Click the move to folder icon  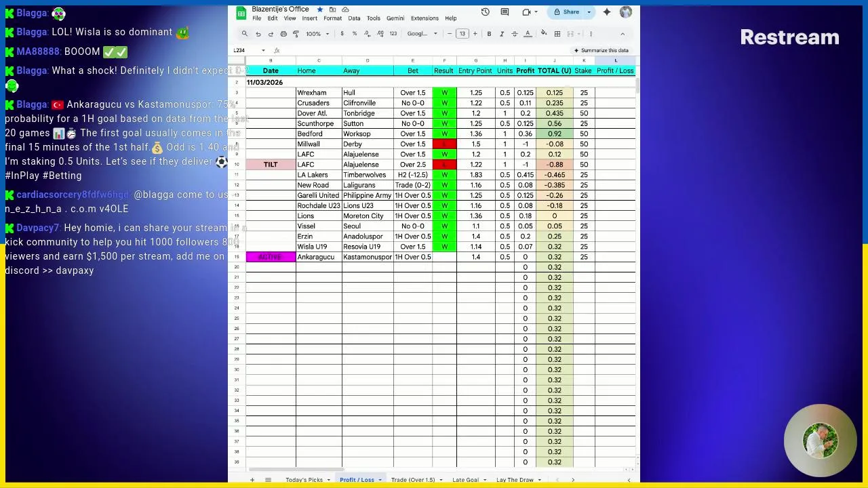pyautogui.click(x=332, y=9)
